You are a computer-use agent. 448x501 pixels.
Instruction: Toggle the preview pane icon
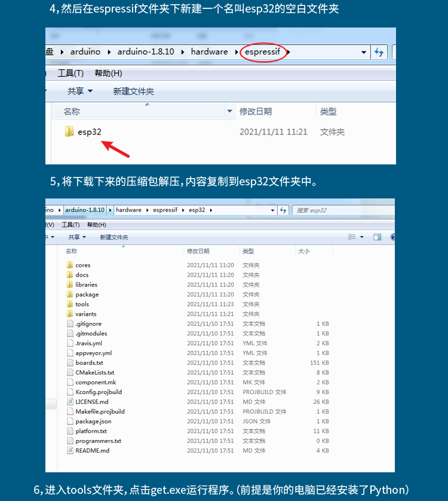coord(377,237)
